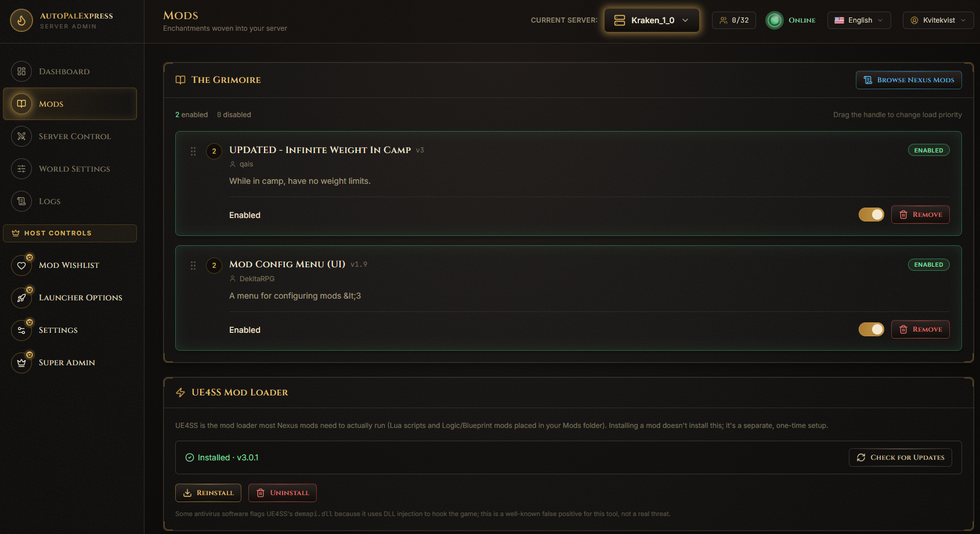Open the Kvitekvist user menu
This screenshot has height=534, width=980.
tap(938, 20)
